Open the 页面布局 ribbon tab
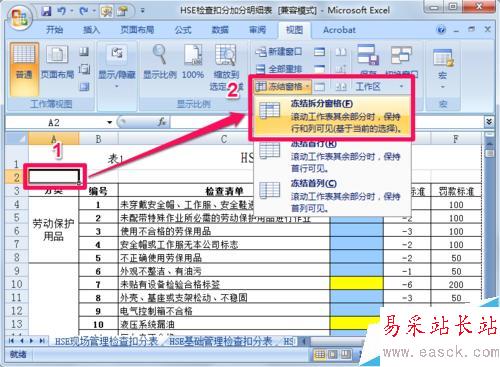 point(137,30)
